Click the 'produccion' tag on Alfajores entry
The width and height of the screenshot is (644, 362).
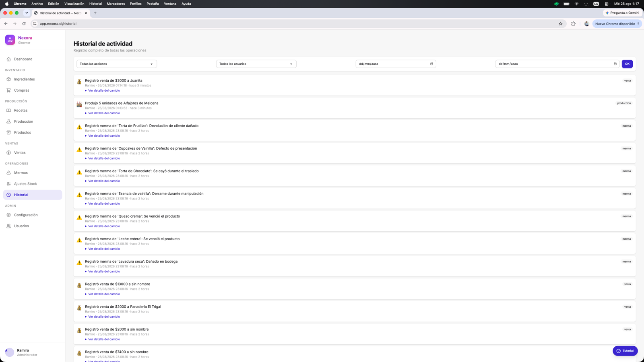[x=624, y=103]
